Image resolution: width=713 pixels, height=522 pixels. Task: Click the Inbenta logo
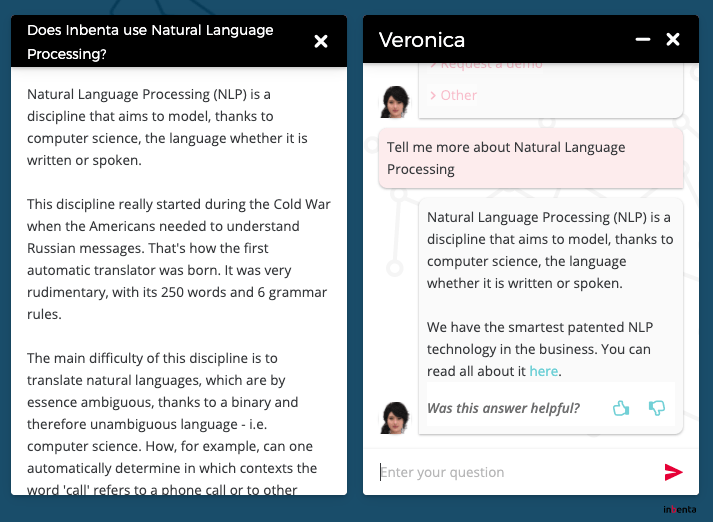(679, 510)
